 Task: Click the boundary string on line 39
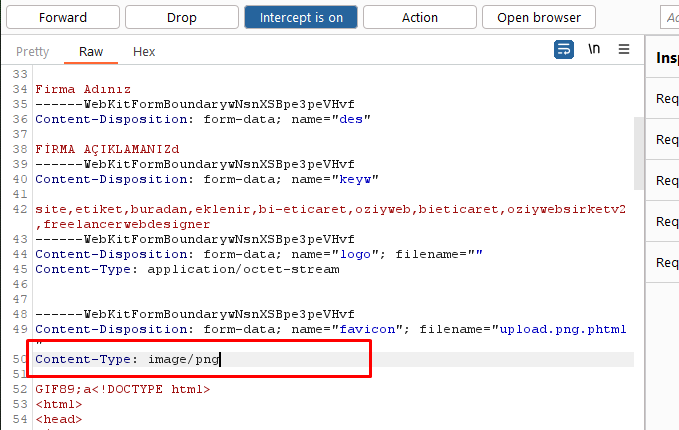pos(195,164)
